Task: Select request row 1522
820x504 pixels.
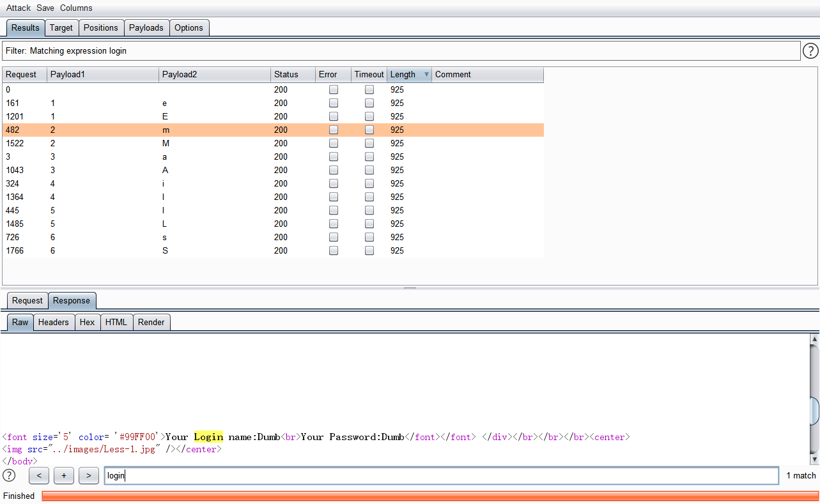Action: [273, 144]
